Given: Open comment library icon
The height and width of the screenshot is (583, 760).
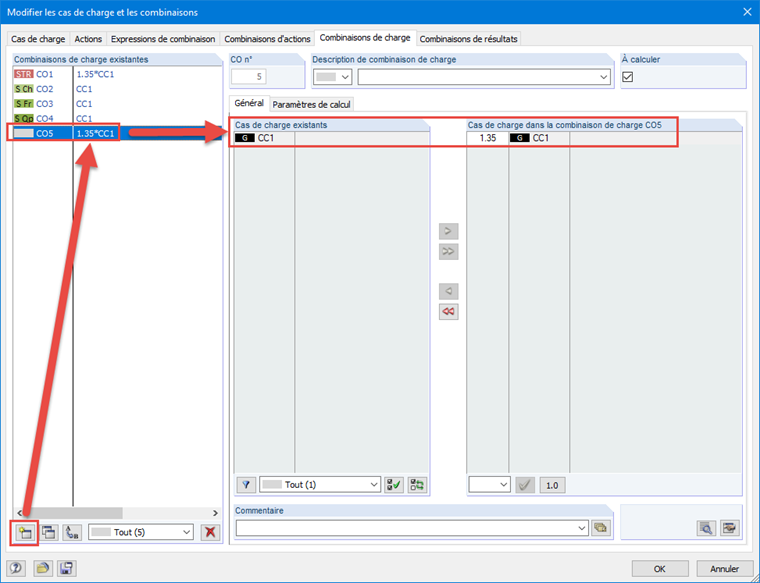Looking at the screenshot, I should (x=601, y=528).
